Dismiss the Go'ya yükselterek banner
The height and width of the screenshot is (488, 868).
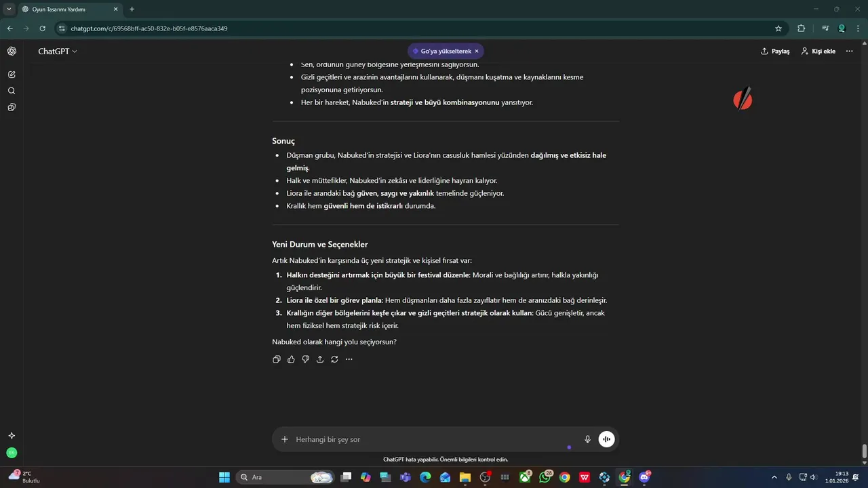[x=477, y=52]
